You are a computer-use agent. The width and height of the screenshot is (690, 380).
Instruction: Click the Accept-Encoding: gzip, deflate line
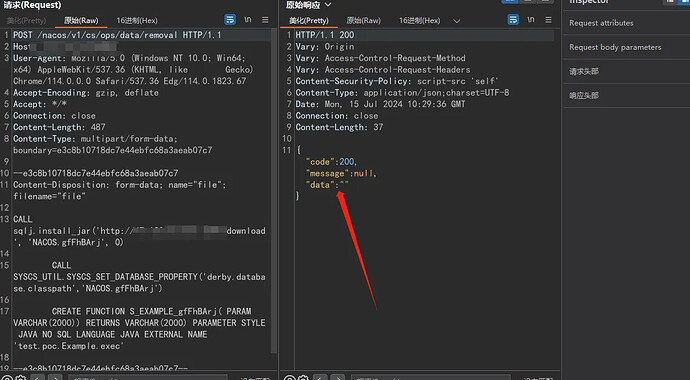click(86, 93)
